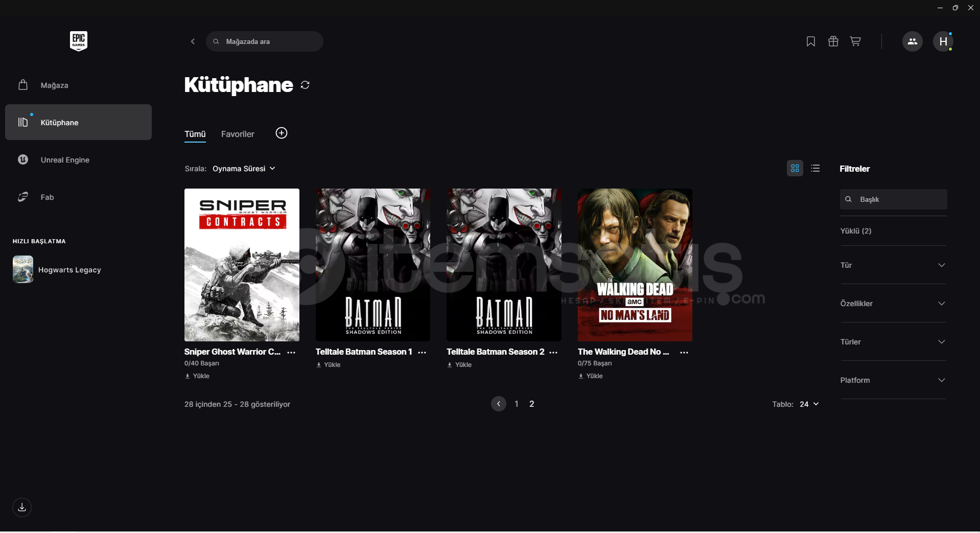Open the downloads icon at bottom left

click(x=22, y=507)
